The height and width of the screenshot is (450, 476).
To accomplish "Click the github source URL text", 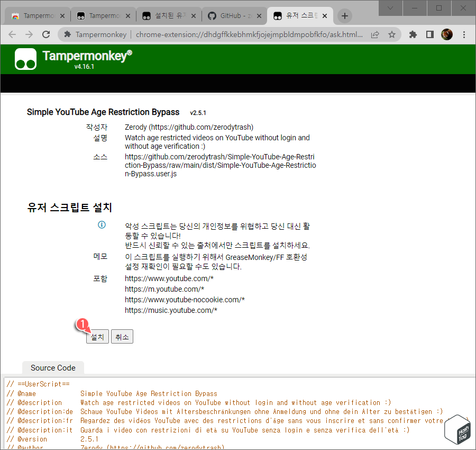I will tap(221, 165).
